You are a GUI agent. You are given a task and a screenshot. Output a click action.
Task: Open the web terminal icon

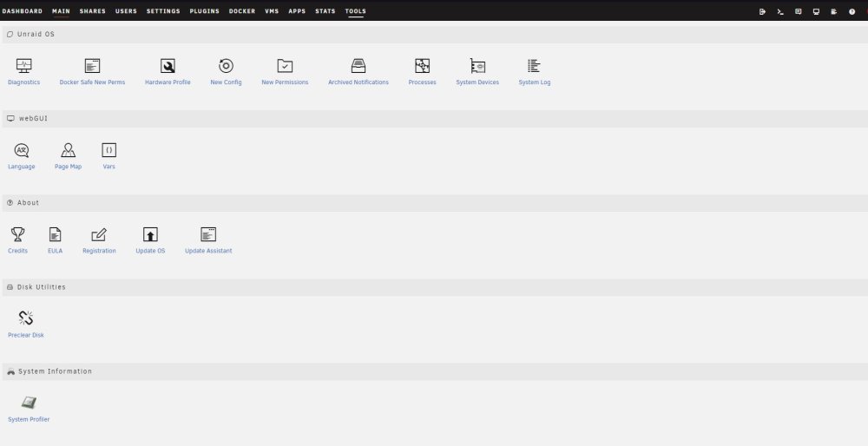point(780,11)
